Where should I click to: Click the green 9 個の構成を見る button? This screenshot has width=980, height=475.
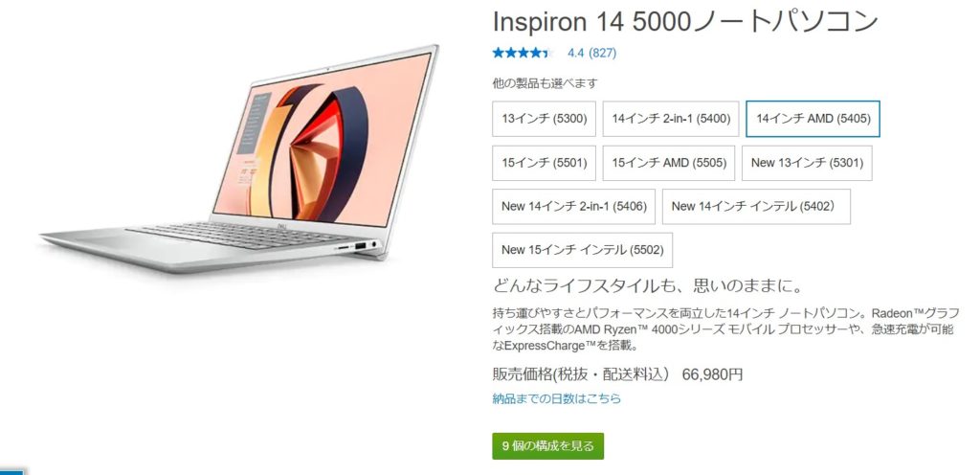point(548,446)
